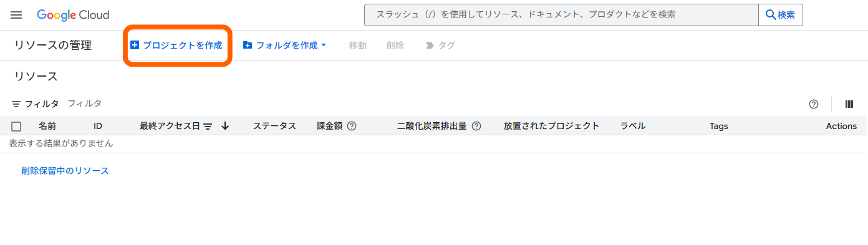Screen dimensions: 868x245
Task: Toggle the select-all checkbox in the table header
Action: 16,127
